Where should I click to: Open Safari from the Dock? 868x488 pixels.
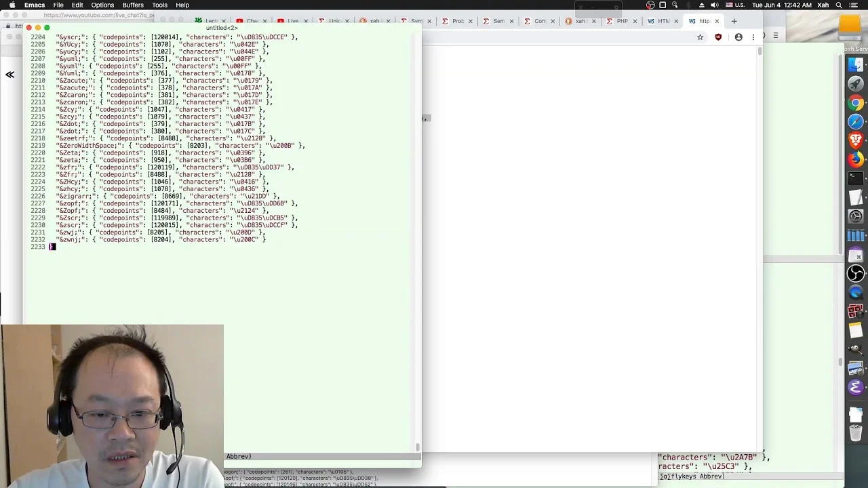click(x=856, y=122)
